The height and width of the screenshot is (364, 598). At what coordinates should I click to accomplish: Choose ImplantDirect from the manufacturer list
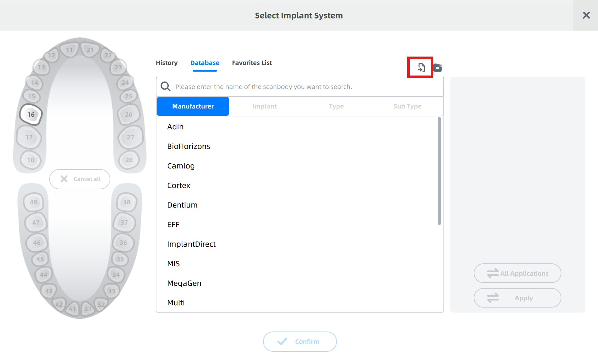click(297, 244)
